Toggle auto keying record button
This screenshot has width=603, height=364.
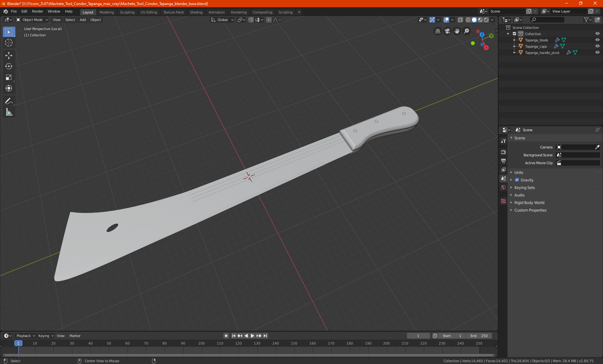226,336
